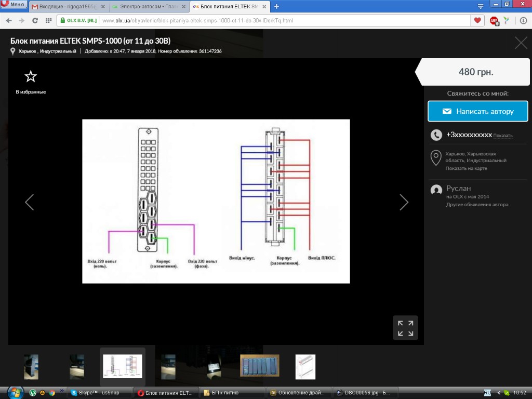Click the 'Написать автору' button
The height and width of the screenshot is (399, 532).
point(477,111)
